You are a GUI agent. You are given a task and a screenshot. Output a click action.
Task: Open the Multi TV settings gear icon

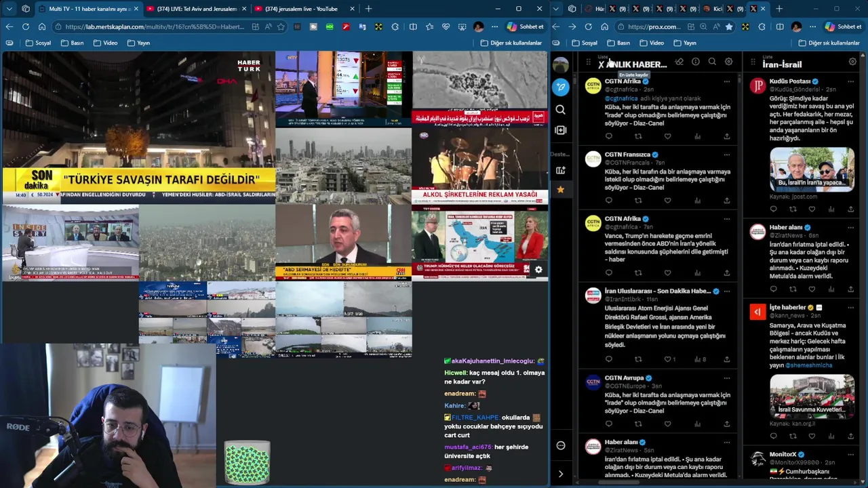[538, 270]
